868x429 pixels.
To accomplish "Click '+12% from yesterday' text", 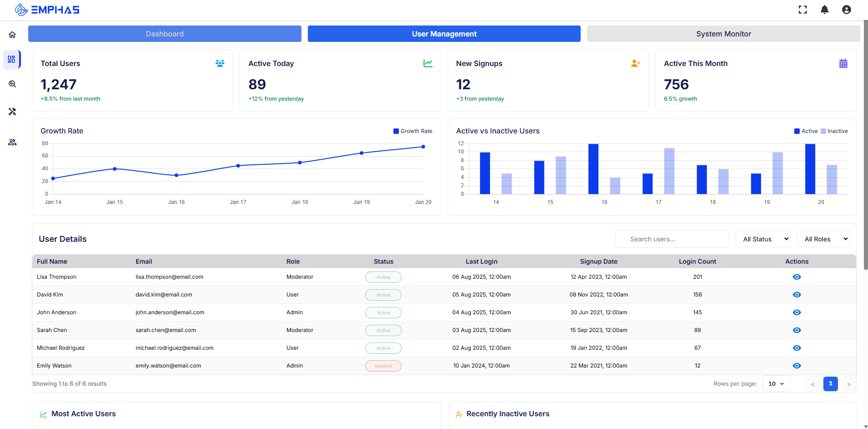I will pos(276,99).
